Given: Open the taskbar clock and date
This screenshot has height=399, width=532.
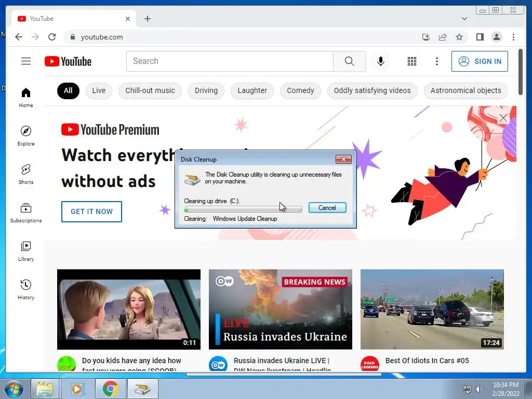Looking at the screenshot, I should click(506, 389).
